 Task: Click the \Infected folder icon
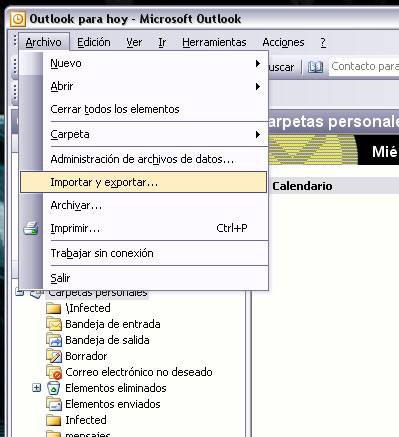coord(53,308)
